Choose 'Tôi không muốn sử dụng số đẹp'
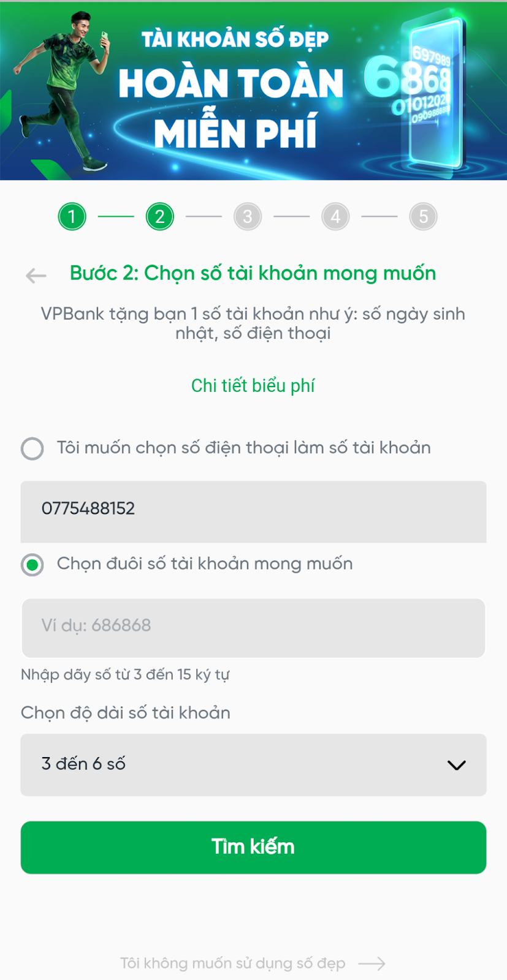Viewport: 507px width, 980px height. 233,963
